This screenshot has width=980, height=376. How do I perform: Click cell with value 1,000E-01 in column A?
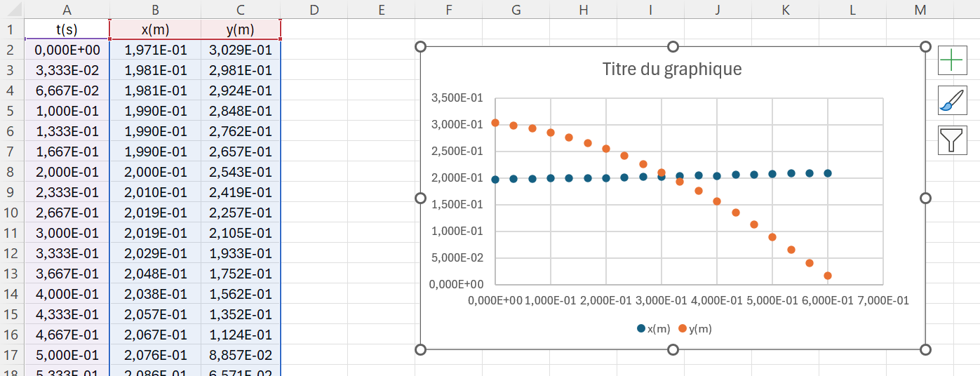[67, 111]
